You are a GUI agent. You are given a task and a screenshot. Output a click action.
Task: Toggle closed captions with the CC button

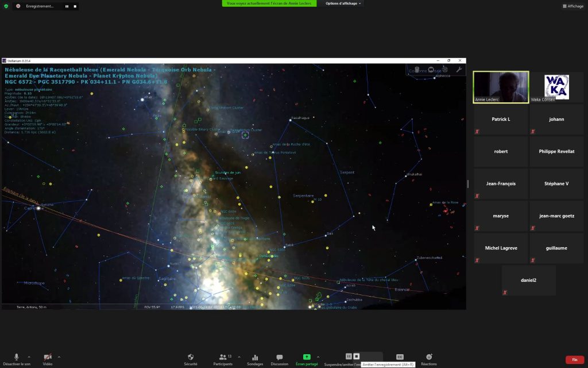(400, 357)
